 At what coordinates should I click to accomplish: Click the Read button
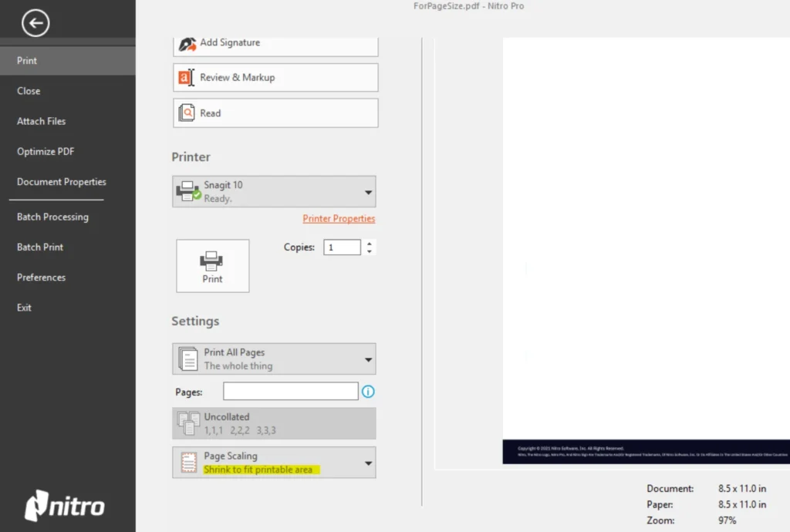click(275, 113)
